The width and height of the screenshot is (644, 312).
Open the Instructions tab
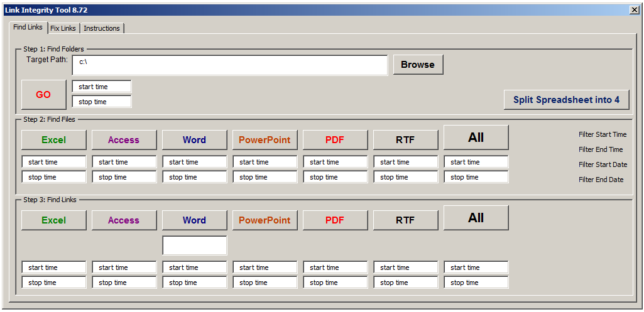pos(102,28)
